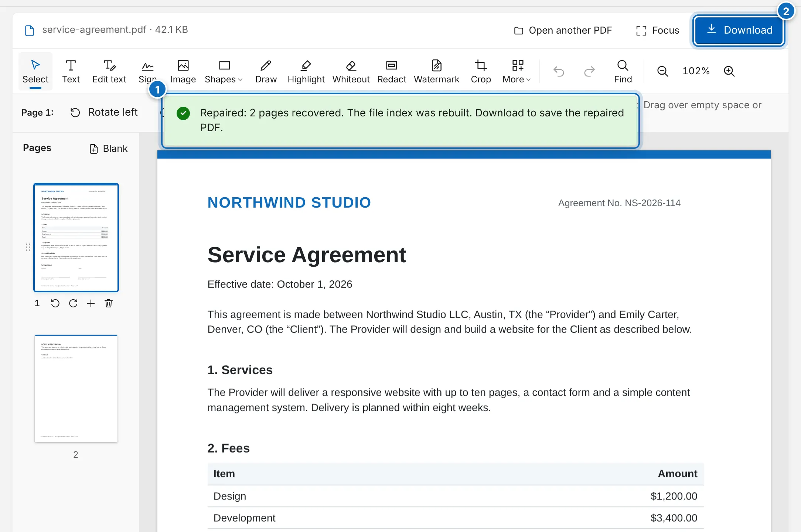Open the Sign tool

coord(147,71)
